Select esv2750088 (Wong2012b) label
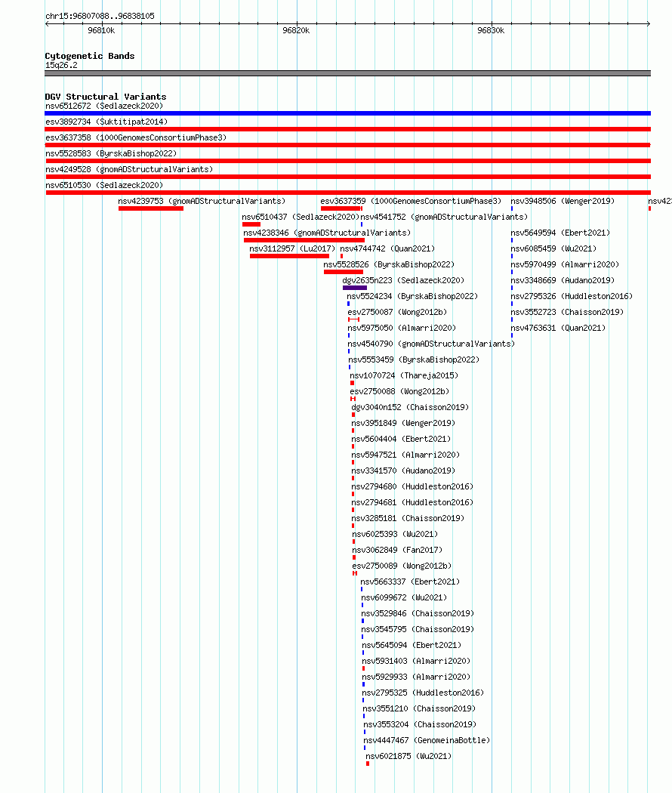 pyautogui.click(x=399, y=392)
